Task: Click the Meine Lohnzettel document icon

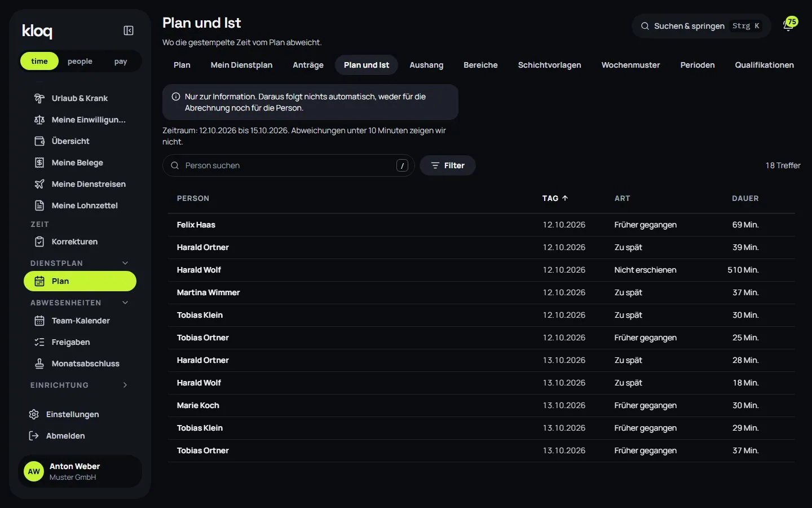Action: [x=39, y=205]
